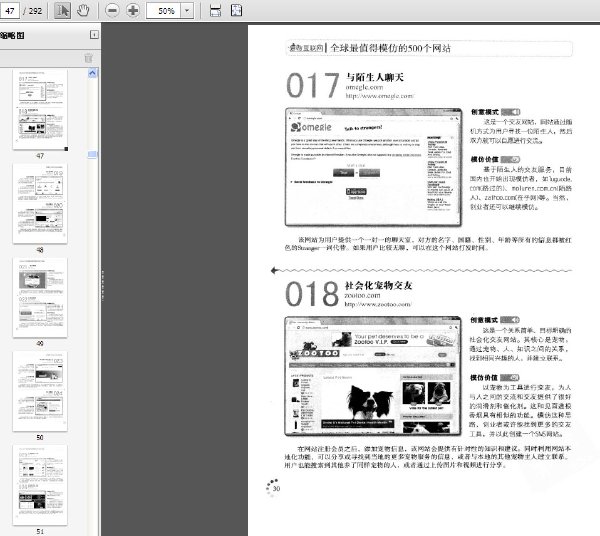
Task: Click the thumbnail panel scrollbar thumb
Action: click(93, 154)
